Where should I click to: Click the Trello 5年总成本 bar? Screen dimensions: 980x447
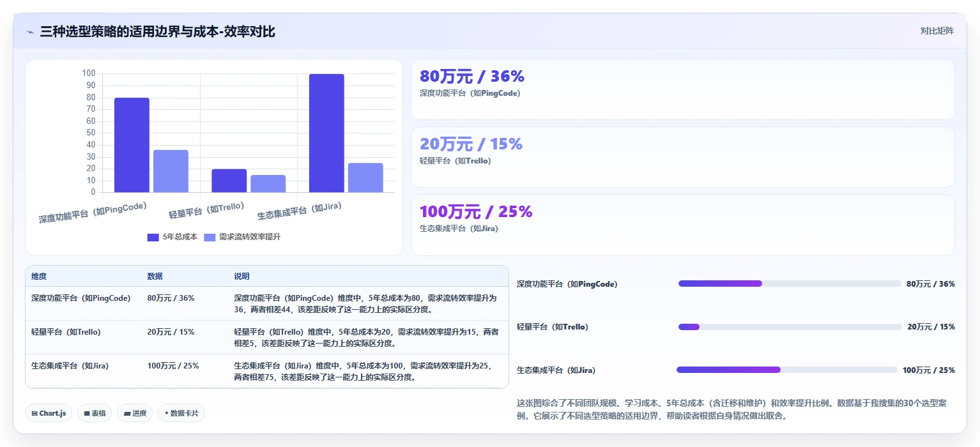point(229,181)
